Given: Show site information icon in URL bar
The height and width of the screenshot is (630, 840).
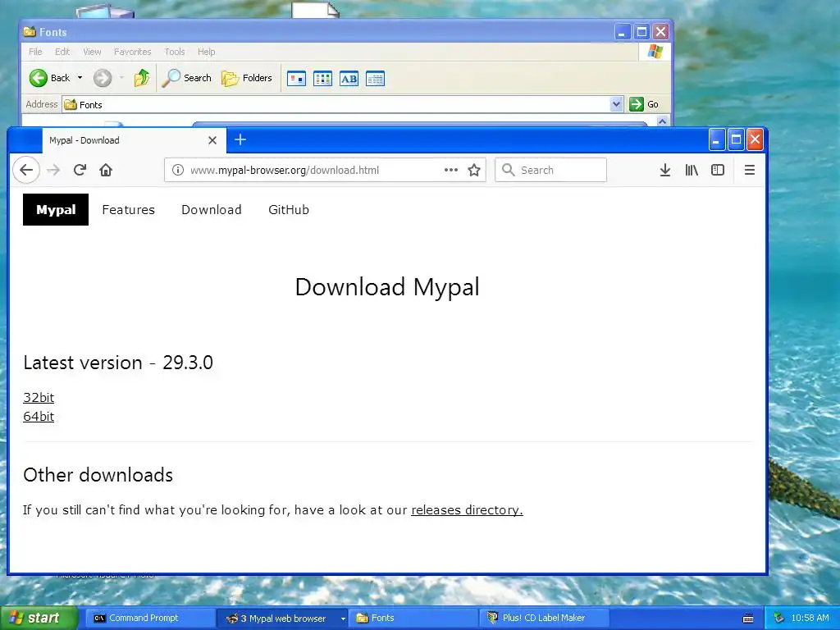Looking at the screenshot, I should pyautogui.click(x=178, y=171).
